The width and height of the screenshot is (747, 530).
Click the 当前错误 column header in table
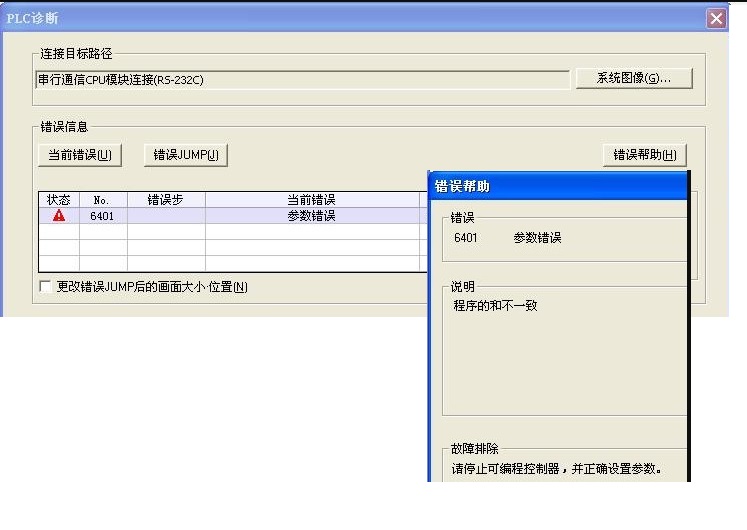311,200
